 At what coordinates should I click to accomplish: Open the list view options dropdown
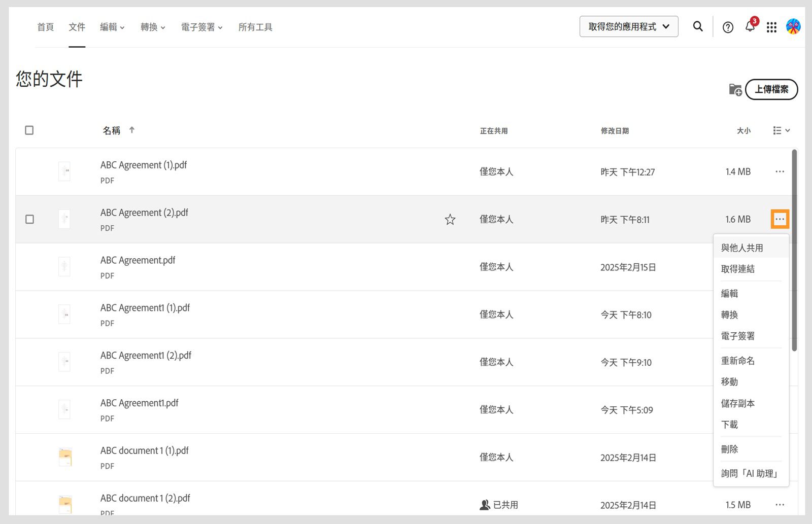pos(781,131)
